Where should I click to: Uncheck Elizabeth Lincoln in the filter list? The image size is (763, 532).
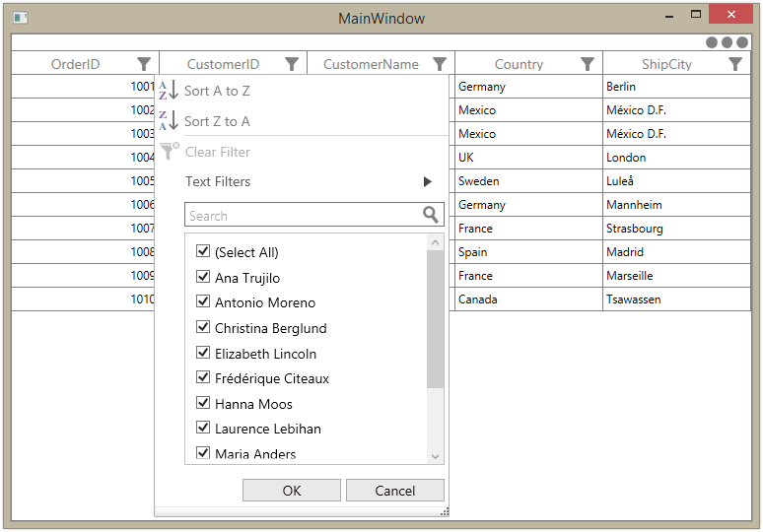pos(204,353)
